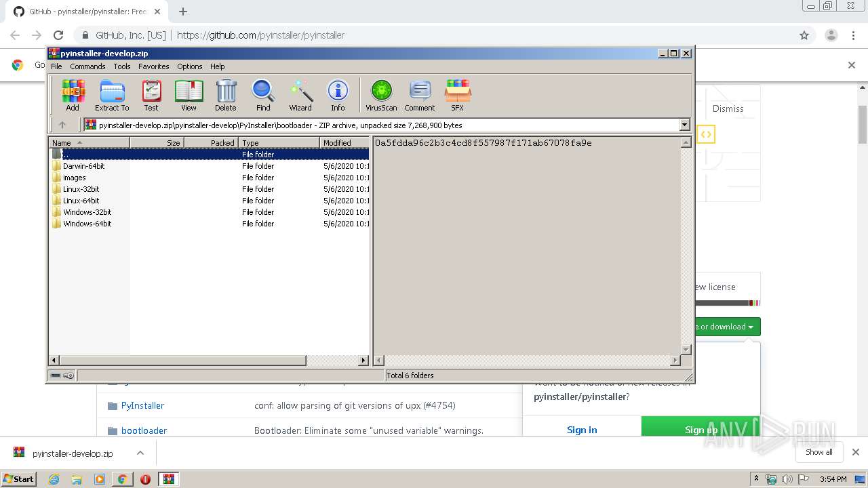The width and height of the screenshot is (868, 488).
Task: Open the Commands menu
Action: [87, 66]
